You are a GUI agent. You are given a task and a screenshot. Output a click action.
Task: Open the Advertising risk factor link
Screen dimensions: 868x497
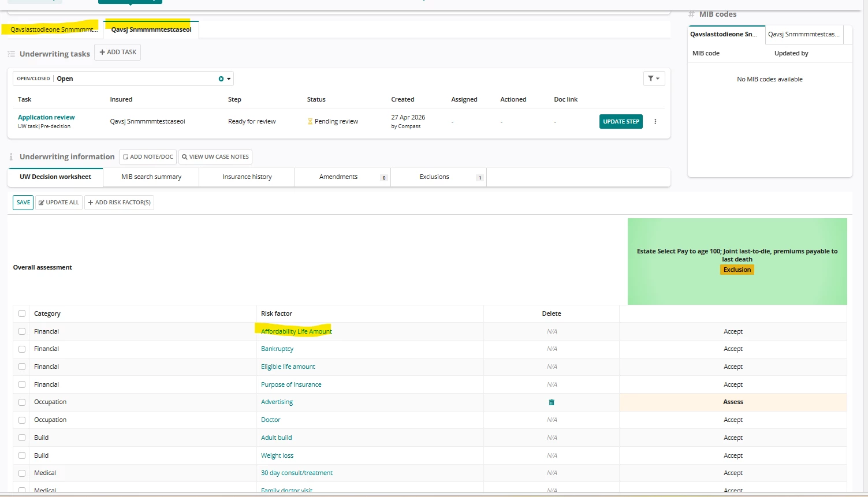(x=277, y=402)
